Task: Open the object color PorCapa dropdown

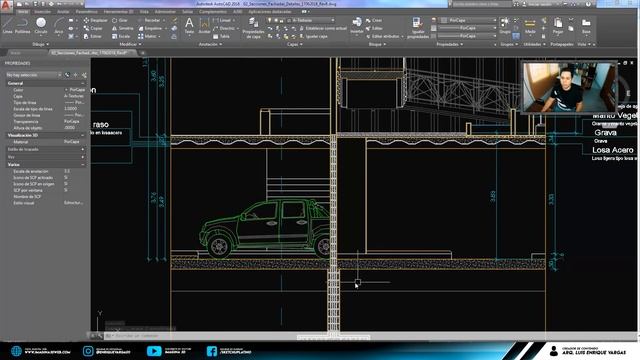Action: [468, 20]
